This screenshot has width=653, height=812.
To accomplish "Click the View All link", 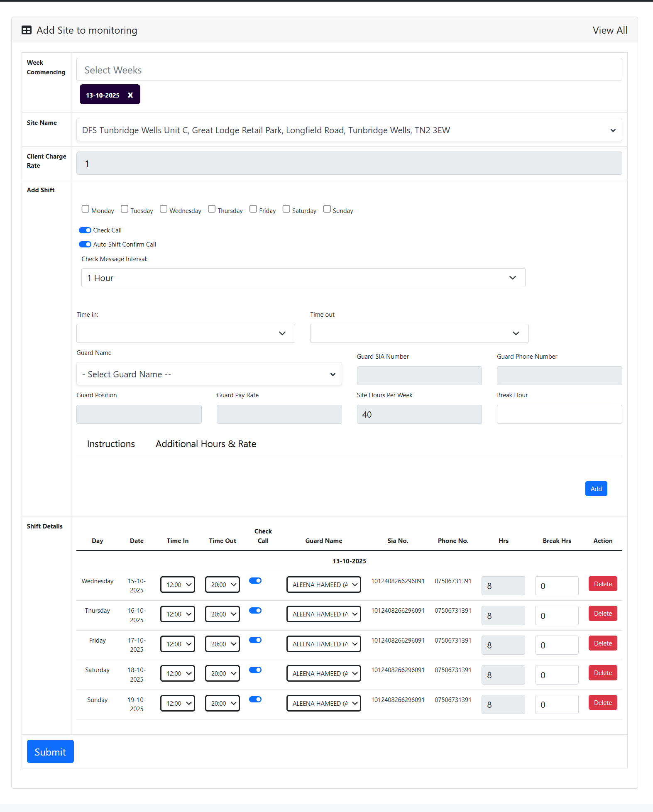I will coord(609,30).
